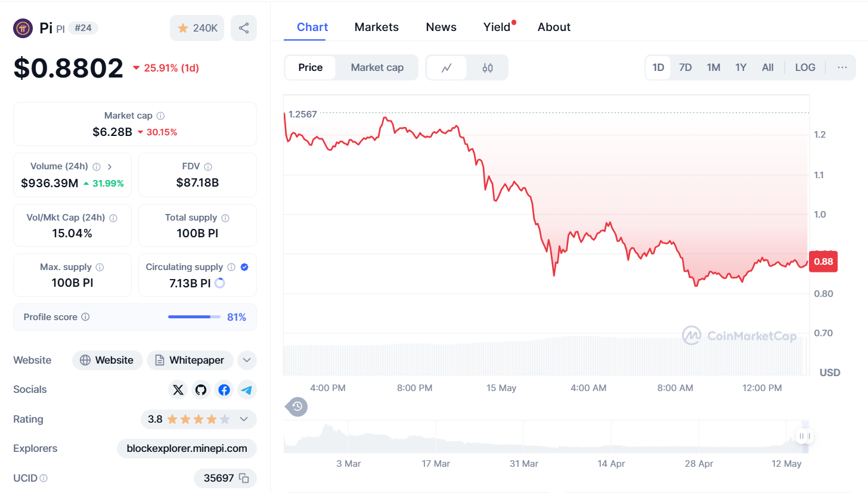Expand the 3.8 Rating dropdown
The width and height of the screenshot is (868, 493).
(244, 419)
